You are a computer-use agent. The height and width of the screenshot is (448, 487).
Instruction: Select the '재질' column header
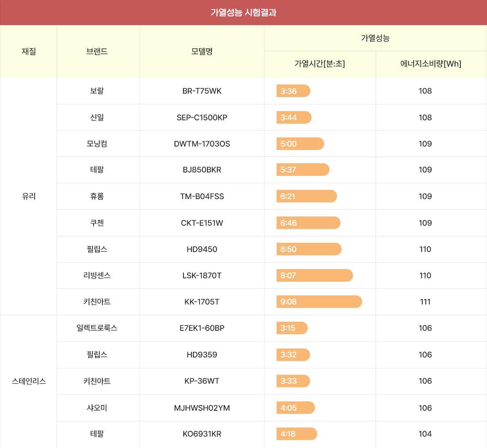[29, 51]
